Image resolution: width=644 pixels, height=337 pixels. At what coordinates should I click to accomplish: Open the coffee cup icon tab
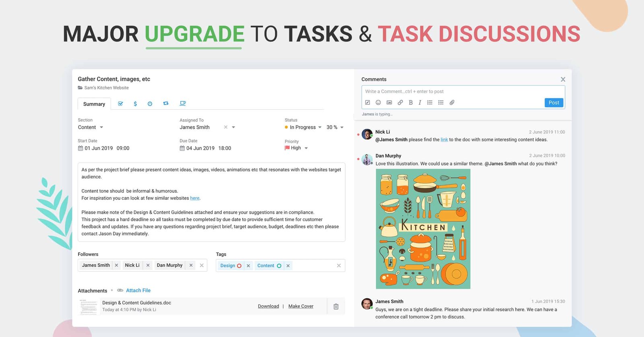coord(183,103)
